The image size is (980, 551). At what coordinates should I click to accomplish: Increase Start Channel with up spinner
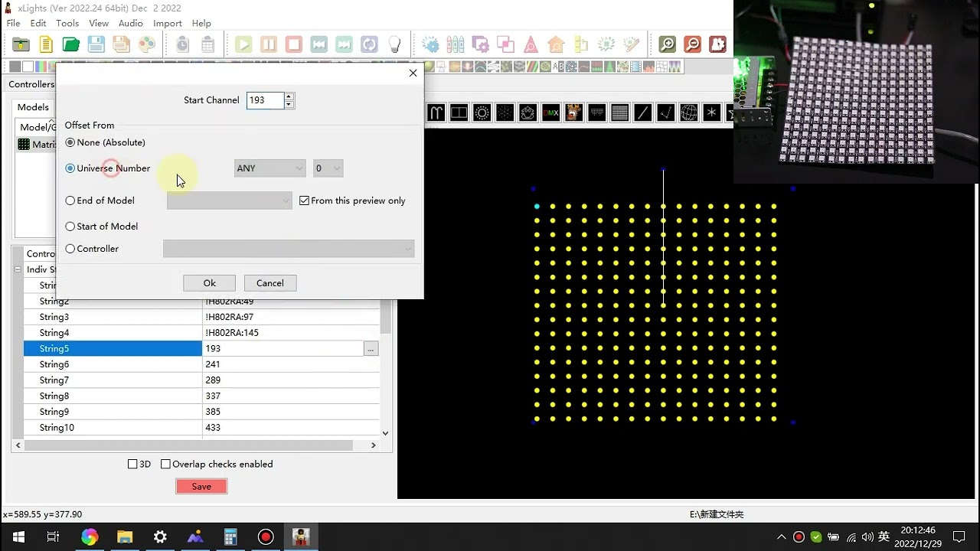pyautogui.click(x=289, y=96)
